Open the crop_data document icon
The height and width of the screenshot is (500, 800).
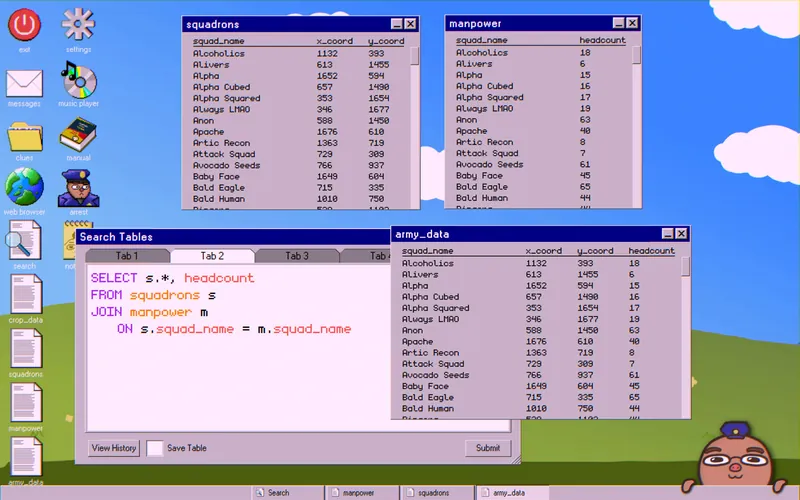click(26, 294)
